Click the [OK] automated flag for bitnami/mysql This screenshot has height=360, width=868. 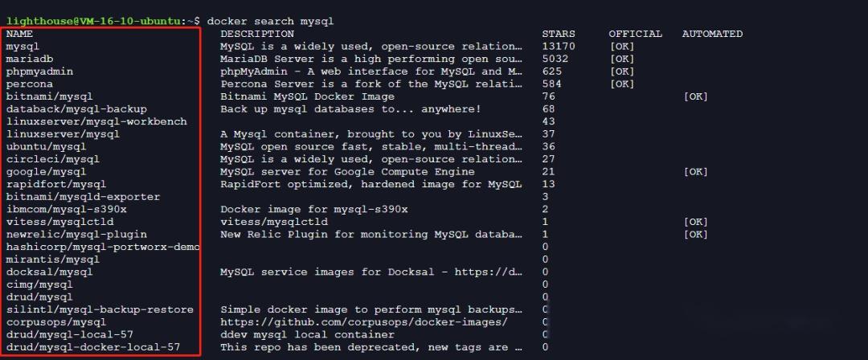point(695,96)
